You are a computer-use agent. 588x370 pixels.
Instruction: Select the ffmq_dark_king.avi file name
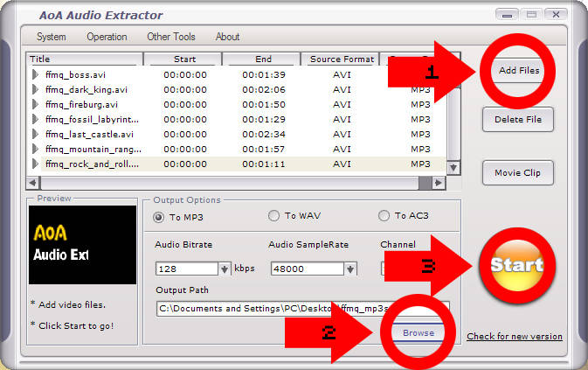[x=86, y=90]
